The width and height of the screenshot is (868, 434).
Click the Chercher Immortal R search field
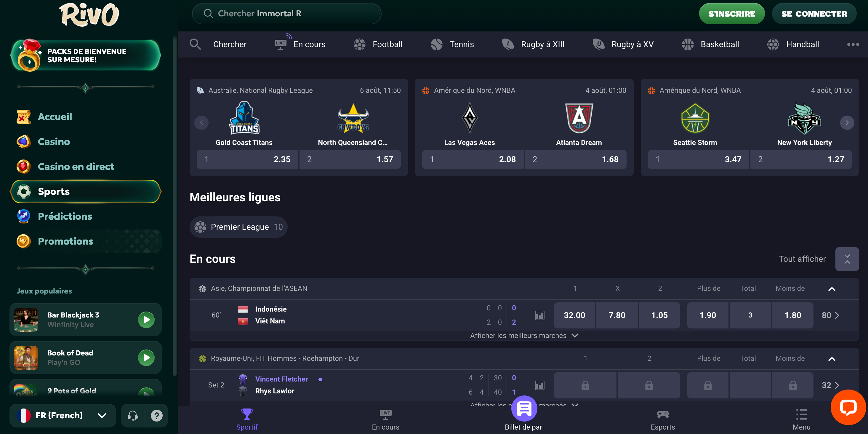click(286, 14)
